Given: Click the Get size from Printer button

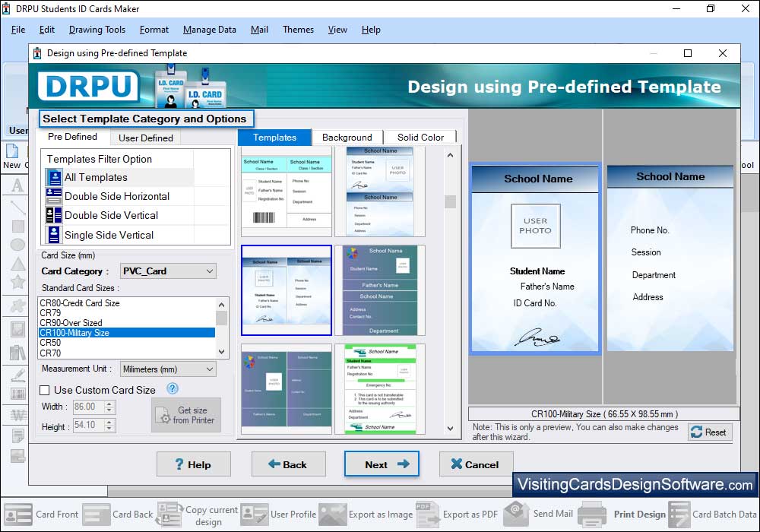Looking at the screenshot, I should [186, 415].
